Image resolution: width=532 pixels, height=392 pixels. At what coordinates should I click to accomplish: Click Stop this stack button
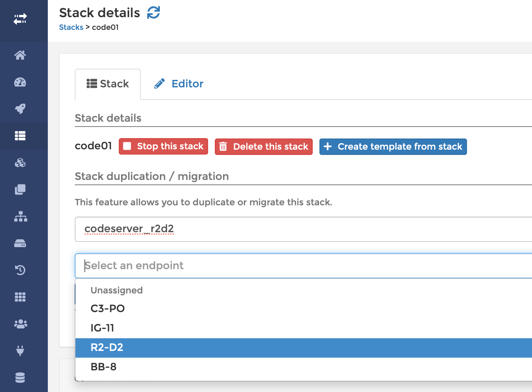coord(163,146)
